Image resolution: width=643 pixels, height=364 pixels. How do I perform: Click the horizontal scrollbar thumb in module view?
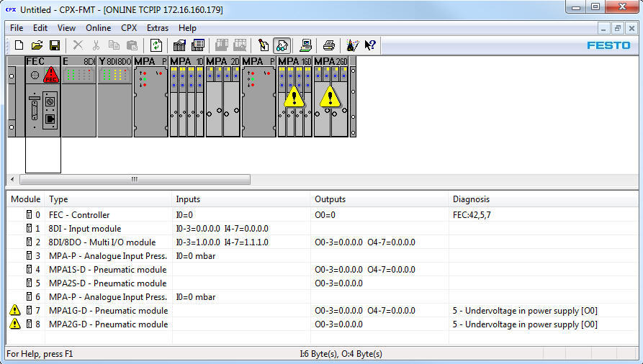[x=135, y=180]
